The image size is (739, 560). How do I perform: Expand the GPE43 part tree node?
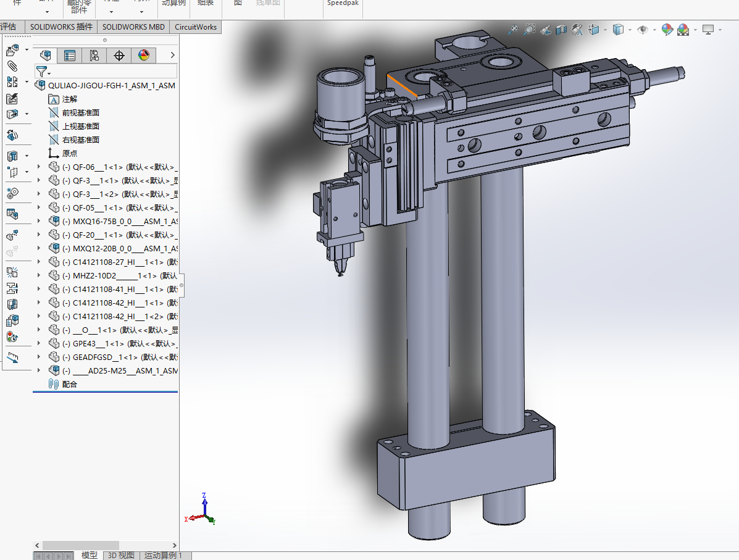(x=39, y=343)
